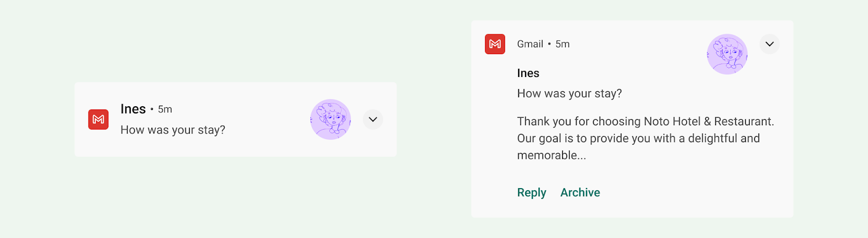Click the line starting with "Our goal is to provide"
This screenshot has width=868, height=238.
[x=638, y=138]
